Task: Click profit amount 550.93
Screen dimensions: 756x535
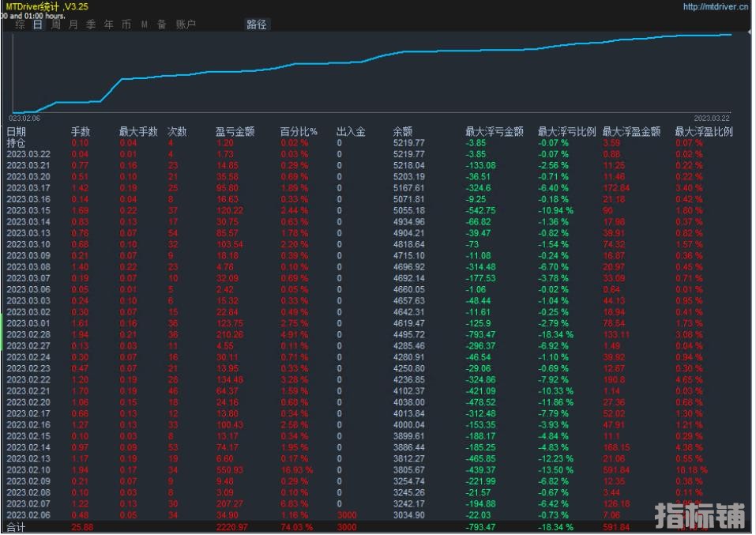Action: [x=230, y=470]
